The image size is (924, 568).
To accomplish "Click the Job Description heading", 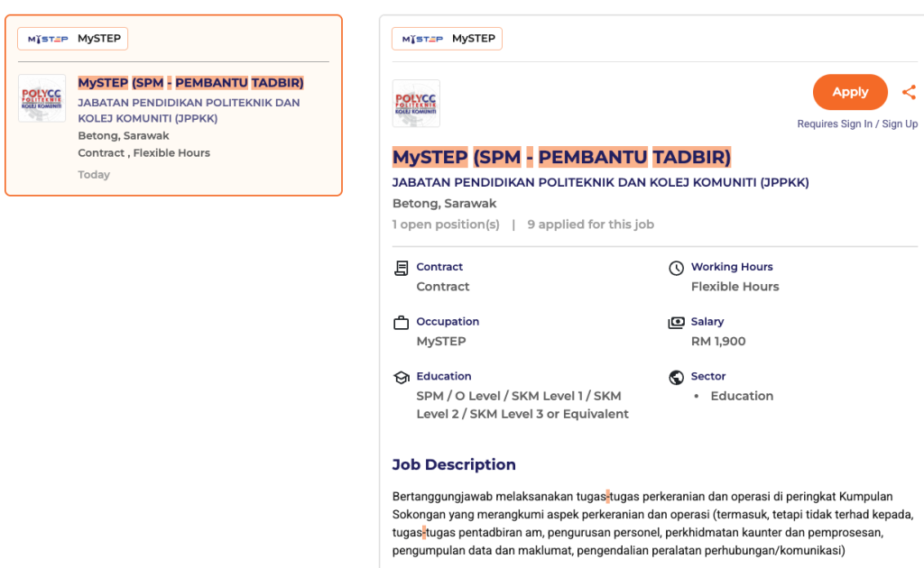I will tap(454, 465).
